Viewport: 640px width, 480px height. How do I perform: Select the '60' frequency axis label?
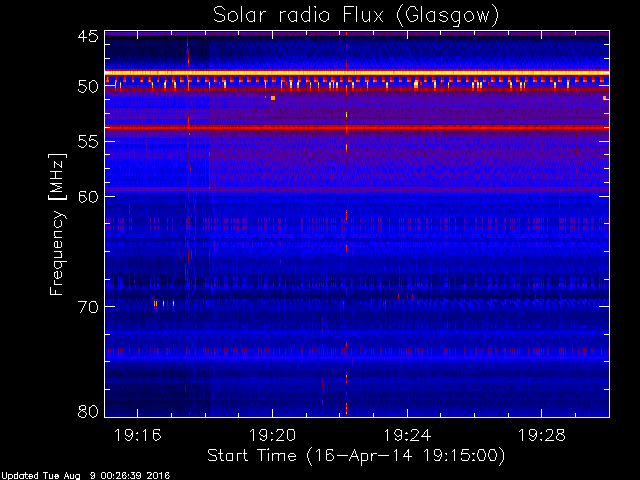point(88,197)
